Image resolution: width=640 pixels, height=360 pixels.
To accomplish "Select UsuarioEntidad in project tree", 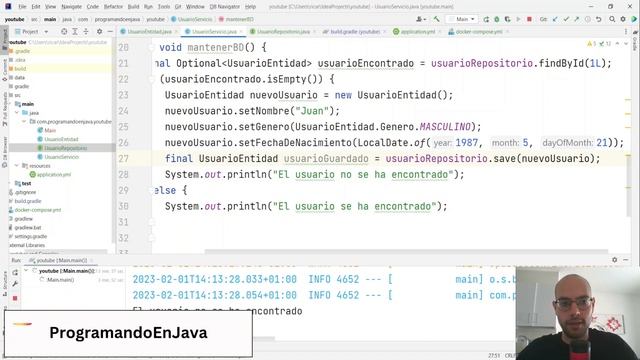I will coord(61,139).
